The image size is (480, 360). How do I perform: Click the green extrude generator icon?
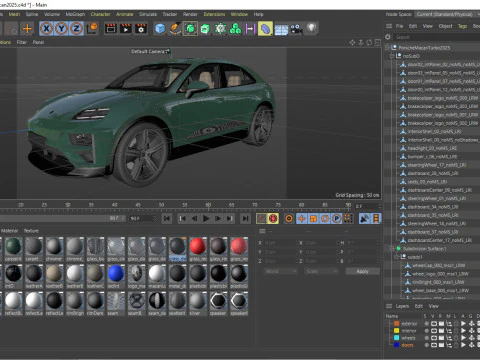pyautogui.click(x=205, y=29)
